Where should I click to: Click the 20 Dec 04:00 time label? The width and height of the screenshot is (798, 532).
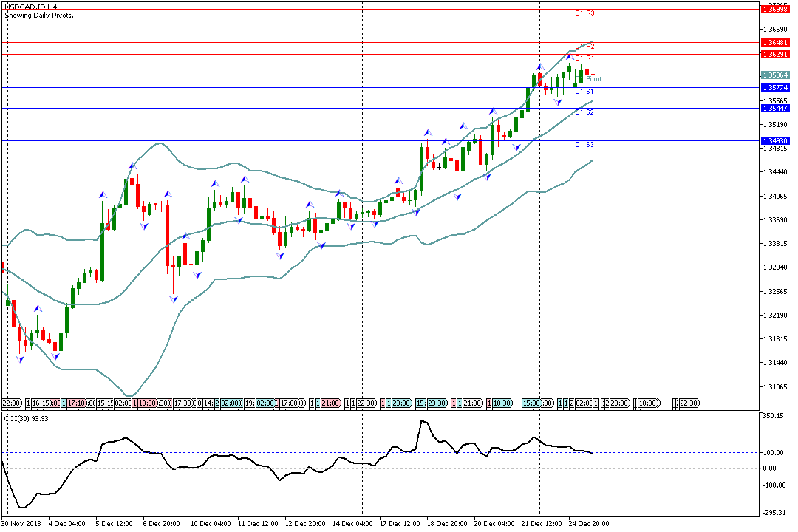[494, 523]
